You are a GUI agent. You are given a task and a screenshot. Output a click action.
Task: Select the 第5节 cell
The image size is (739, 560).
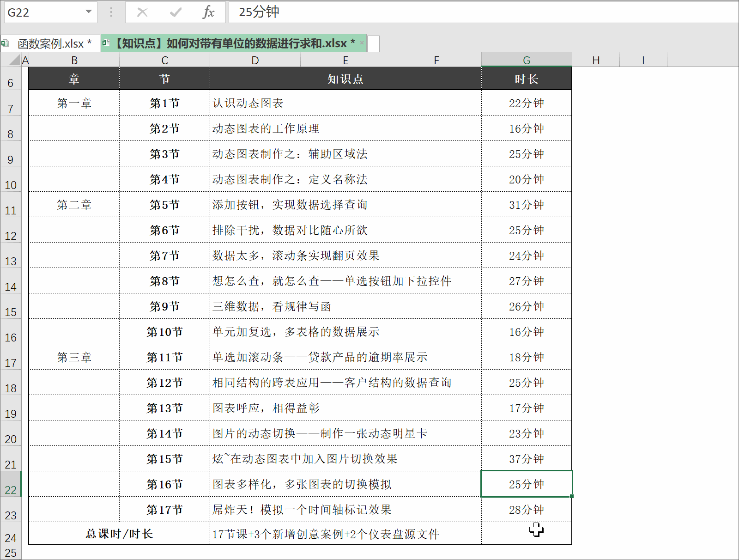point(164,205)
